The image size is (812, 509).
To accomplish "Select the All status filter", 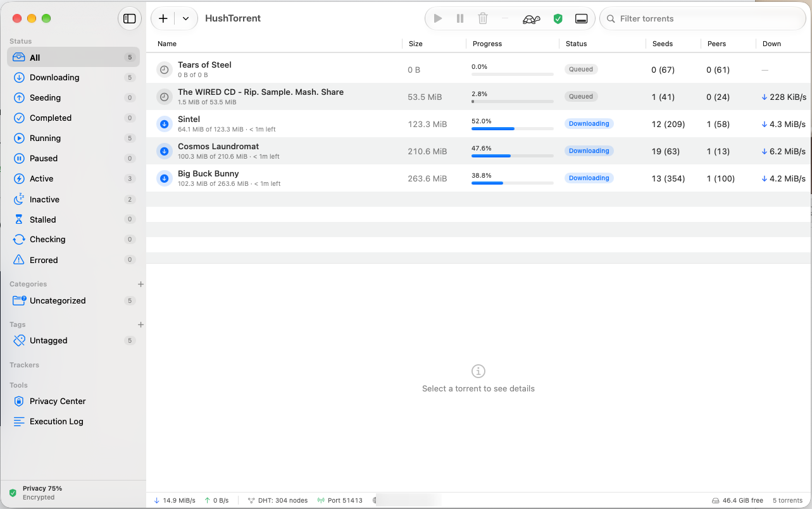I will [73, 58].
